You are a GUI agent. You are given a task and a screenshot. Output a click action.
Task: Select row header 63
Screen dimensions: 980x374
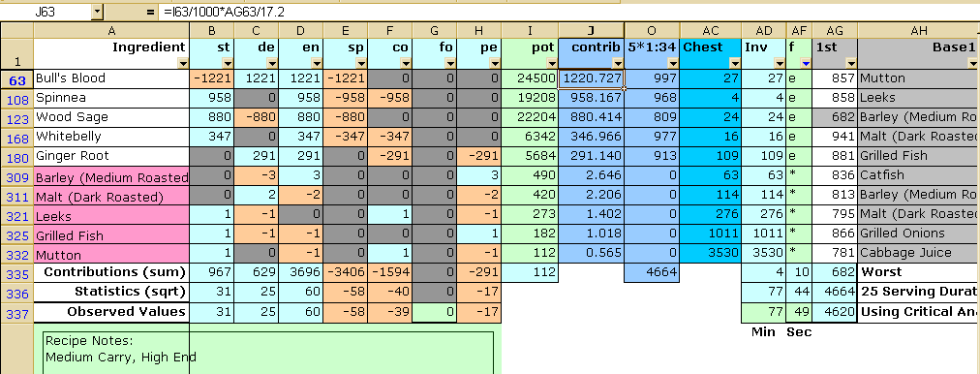tap(16, 78)
